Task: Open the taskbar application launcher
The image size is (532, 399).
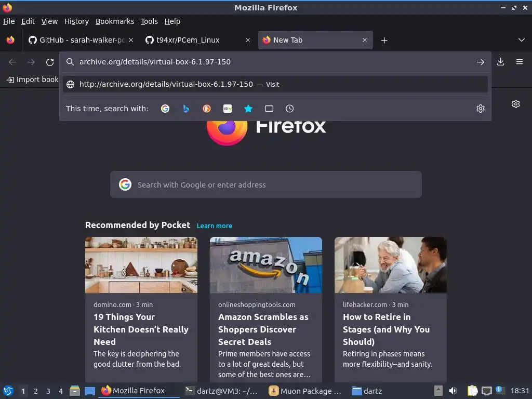Action: tap(8, 391)
